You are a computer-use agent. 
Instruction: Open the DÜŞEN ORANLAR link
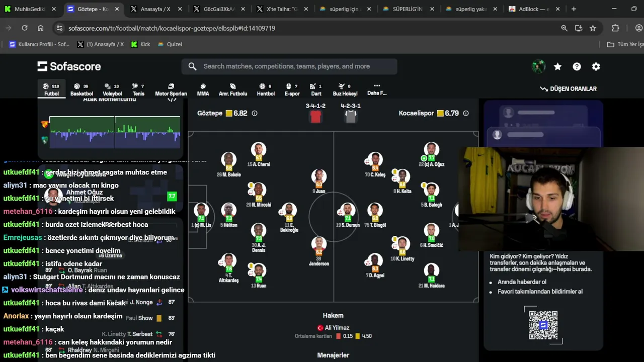tap(568, 89)
